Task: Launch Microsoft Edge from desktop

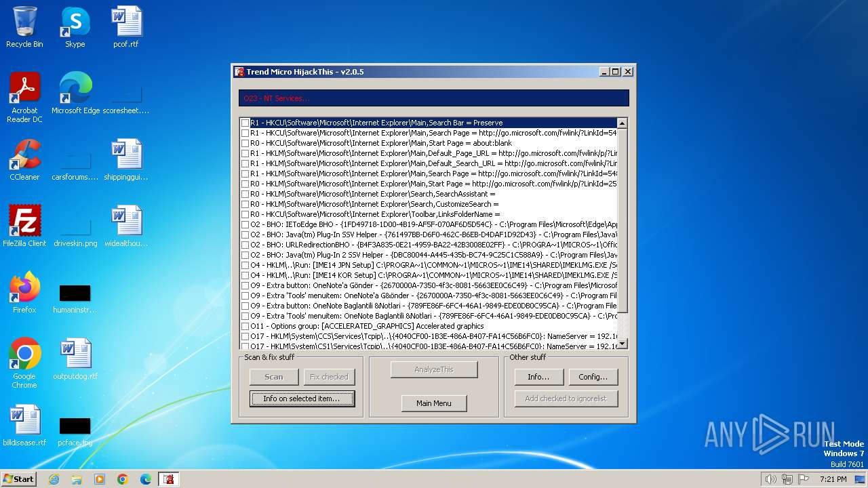Action: coord(75,94)
